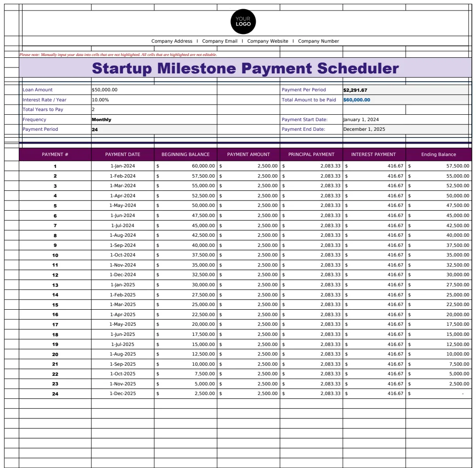
Task: Click the 1-Oct-2025 payment date cell
Action: point(123,373)
